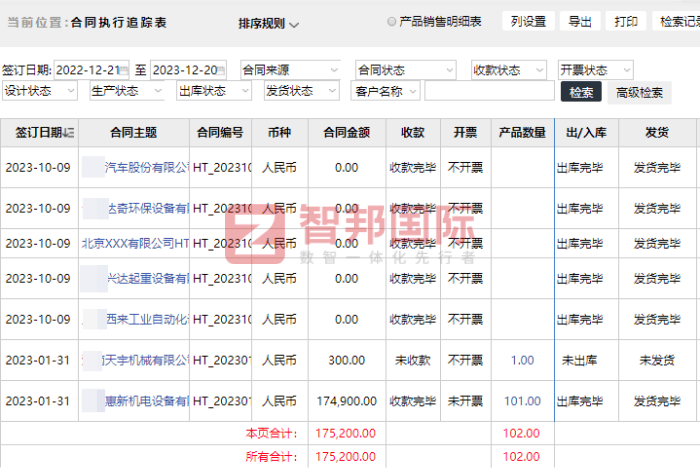Click the dark 检索 search button
The width and height of the screenshot is (700, 468).
click(581, 92)
